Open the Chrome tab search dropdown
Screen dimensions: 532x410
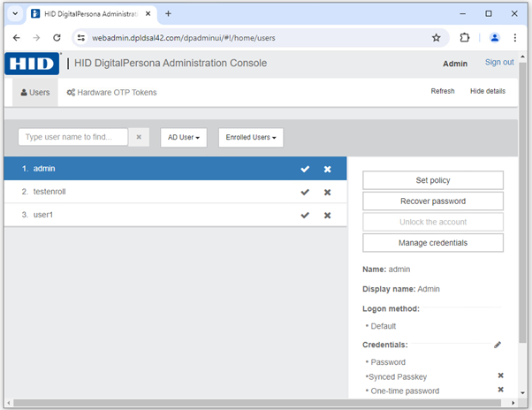point(15,13)
